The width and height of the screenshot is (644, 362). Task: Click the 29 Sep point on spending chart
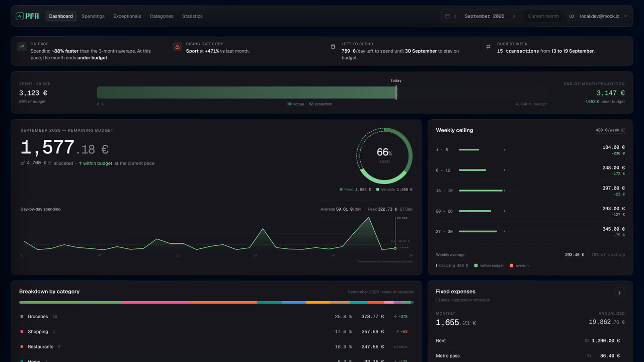pos(395,248)
